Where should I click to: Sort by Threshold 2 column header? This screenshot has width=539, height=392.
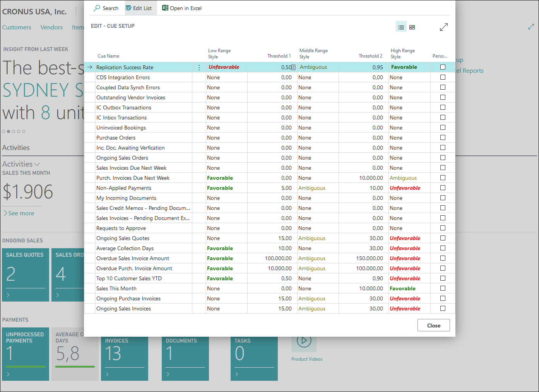(x=370, y=56)
